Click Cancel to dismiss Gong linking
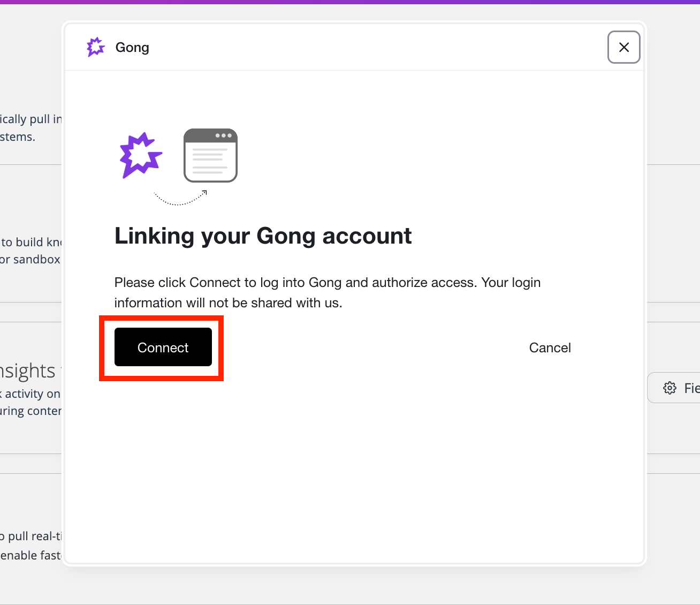This screenshot has height=605, width=700. 550,347
